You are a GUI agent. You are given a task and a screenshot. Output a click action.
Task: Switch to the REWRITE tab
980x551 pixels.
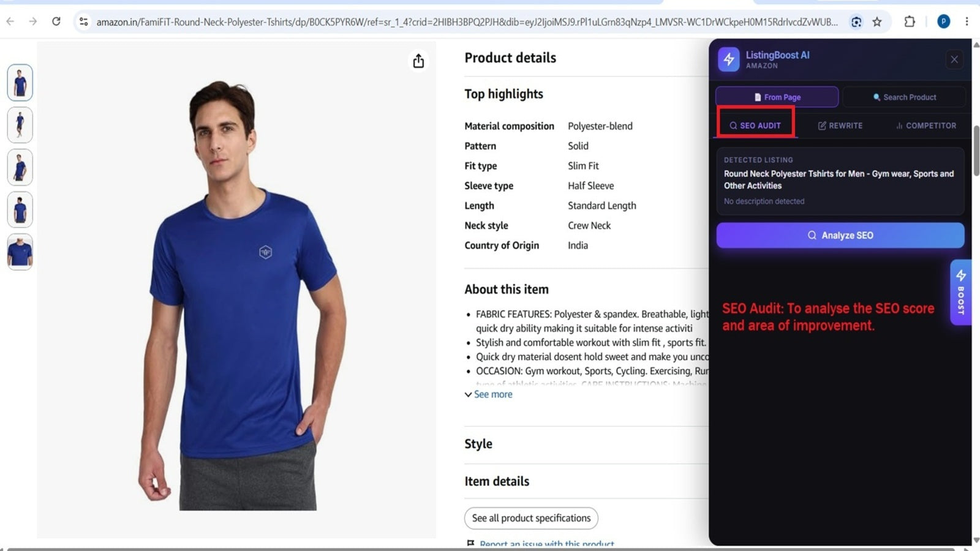pos(840,125)
